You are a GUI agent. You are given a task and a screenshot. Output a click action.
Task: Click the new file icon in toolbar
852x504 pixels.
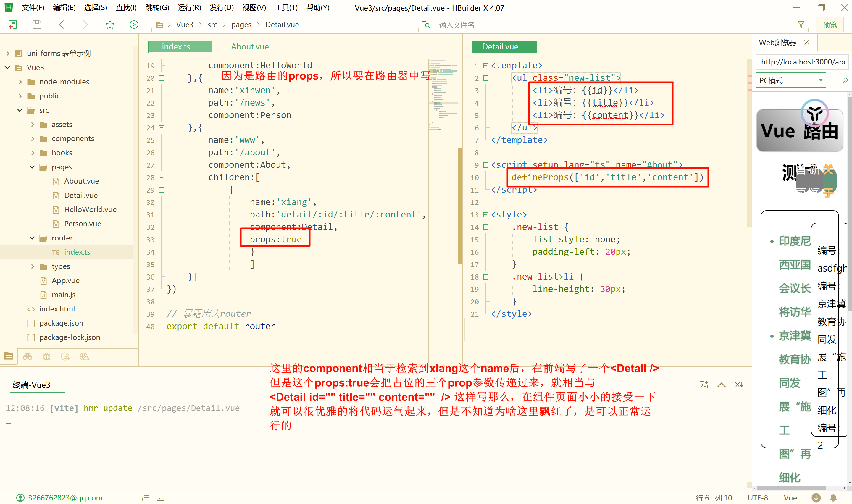tap(12, 25)
